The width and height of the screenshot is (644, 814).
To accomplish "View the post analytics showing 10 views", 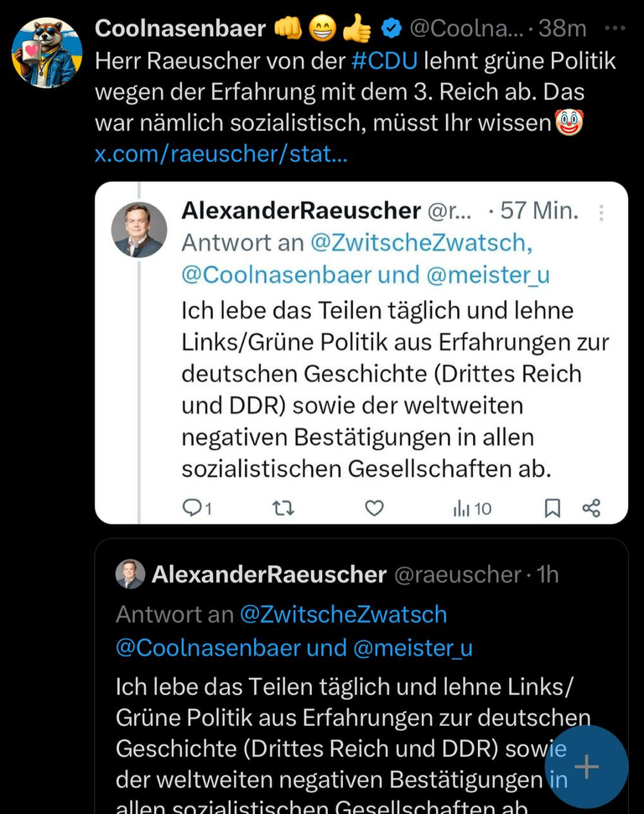I will [x=472, y=508].
